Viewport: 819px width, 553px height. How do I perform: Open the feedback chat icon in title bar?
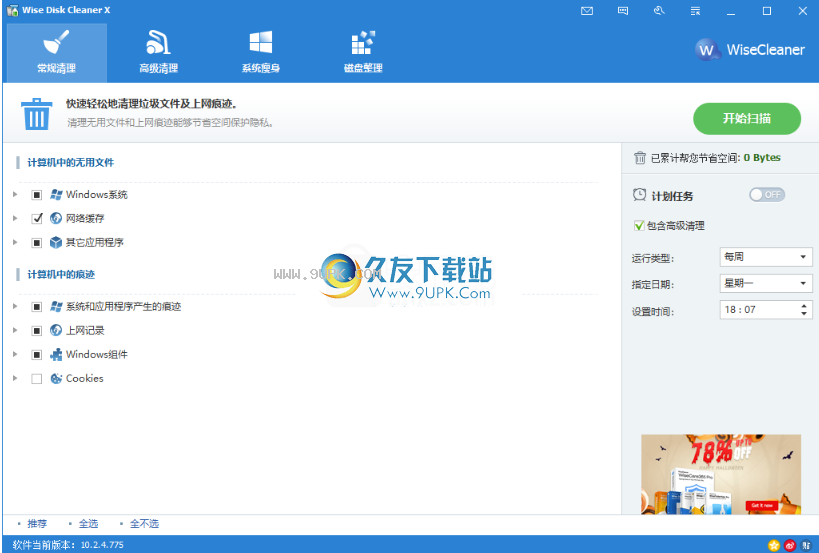click(x=623, y=11)
